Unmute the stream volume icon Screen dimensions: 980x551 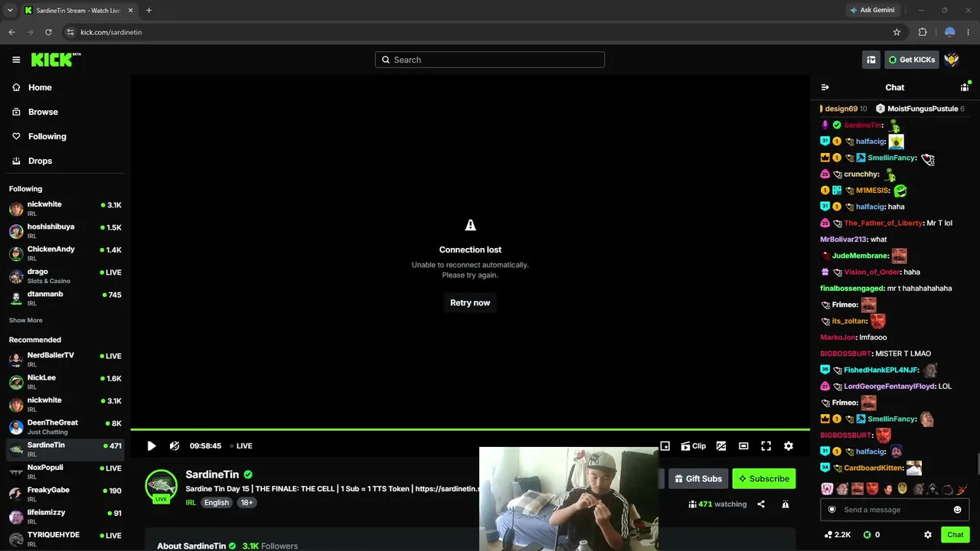175,446
